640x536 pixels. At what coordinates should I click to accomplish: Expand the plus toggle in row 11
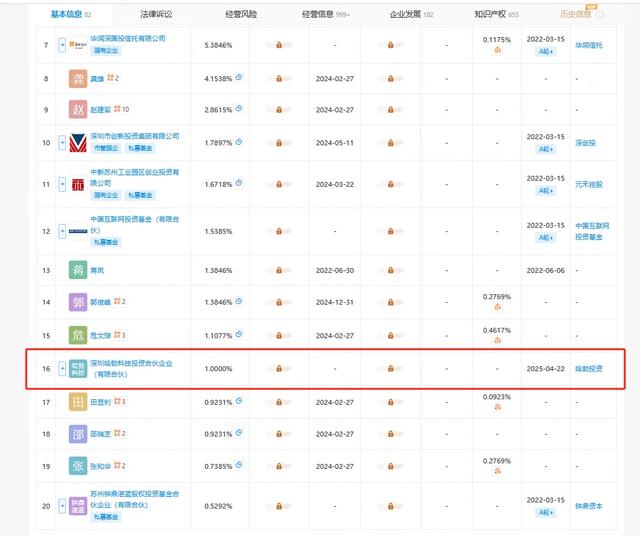tap(62, 185)
